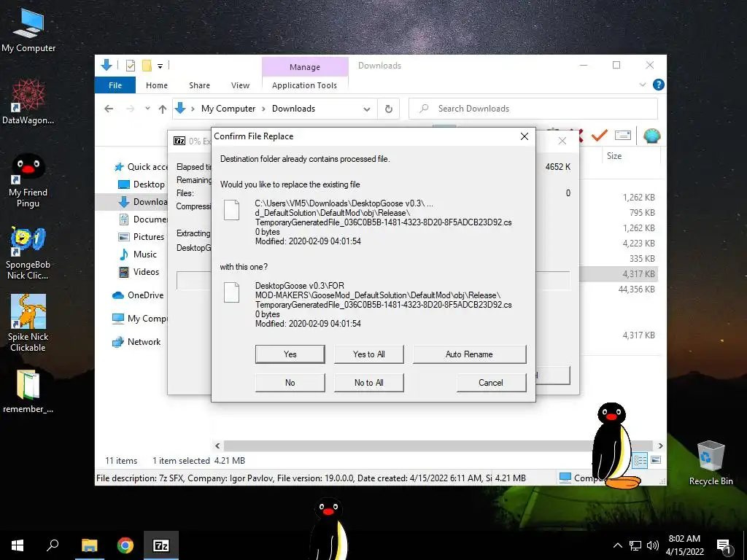Click the Refresh icon beside address bar
This screenshot has height=560, width=747.
pyautogui.click(x=389, y=109)
